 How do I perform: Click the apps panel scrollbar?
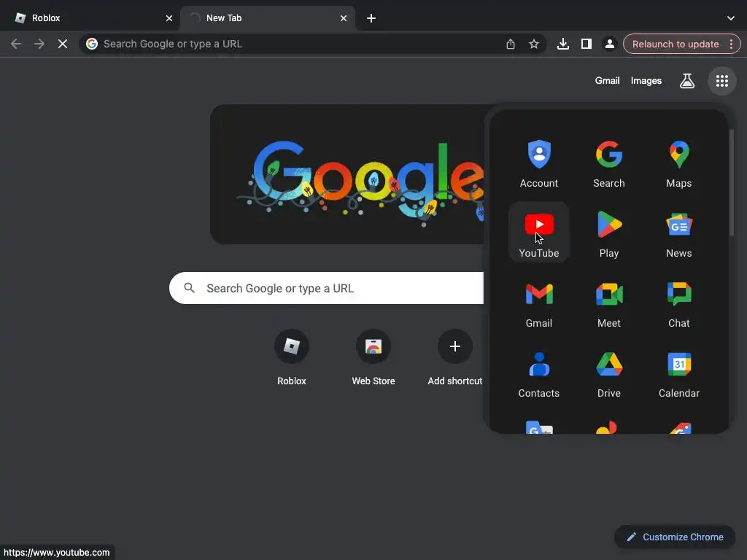pos(731,182)
